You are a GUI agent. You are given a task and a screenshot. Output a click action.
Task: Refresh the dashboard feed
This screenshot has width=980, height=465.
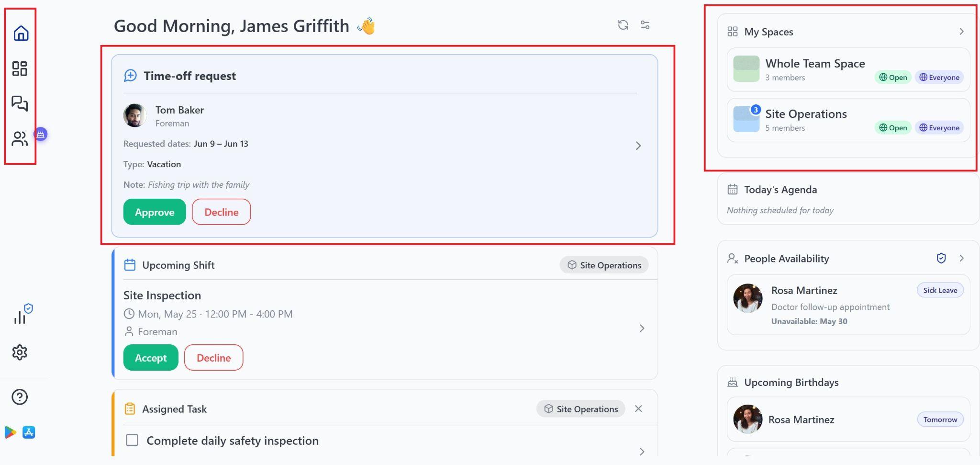pos(623,25)
